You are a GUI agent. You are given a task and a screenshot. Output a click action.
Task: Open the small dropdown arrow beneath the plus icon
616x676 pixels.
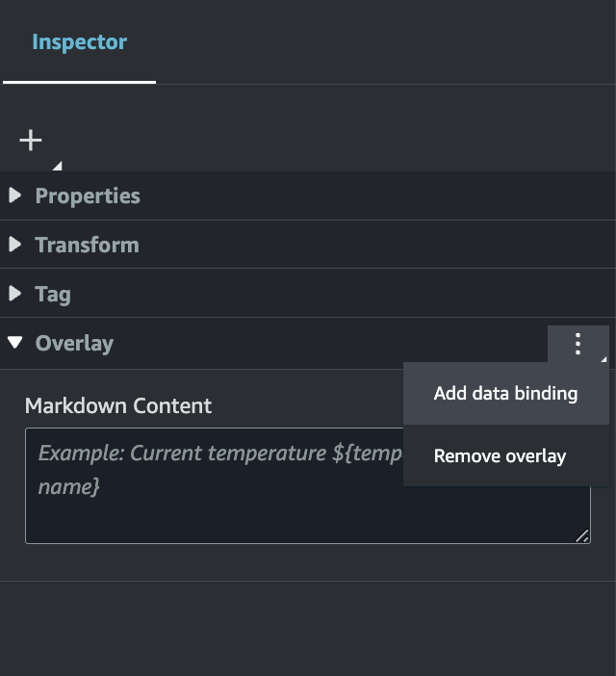coord(57,166)
